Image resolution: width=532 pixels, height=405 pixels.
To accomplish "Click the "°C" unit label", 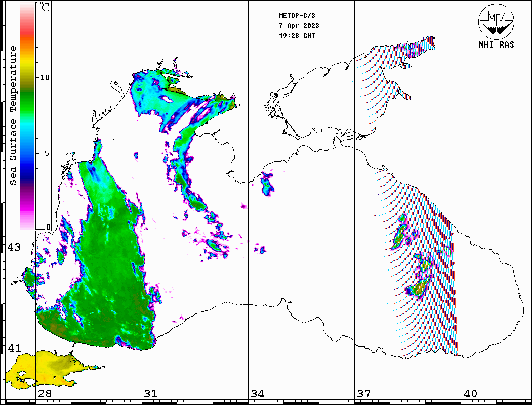I will (x=45, y=7).
